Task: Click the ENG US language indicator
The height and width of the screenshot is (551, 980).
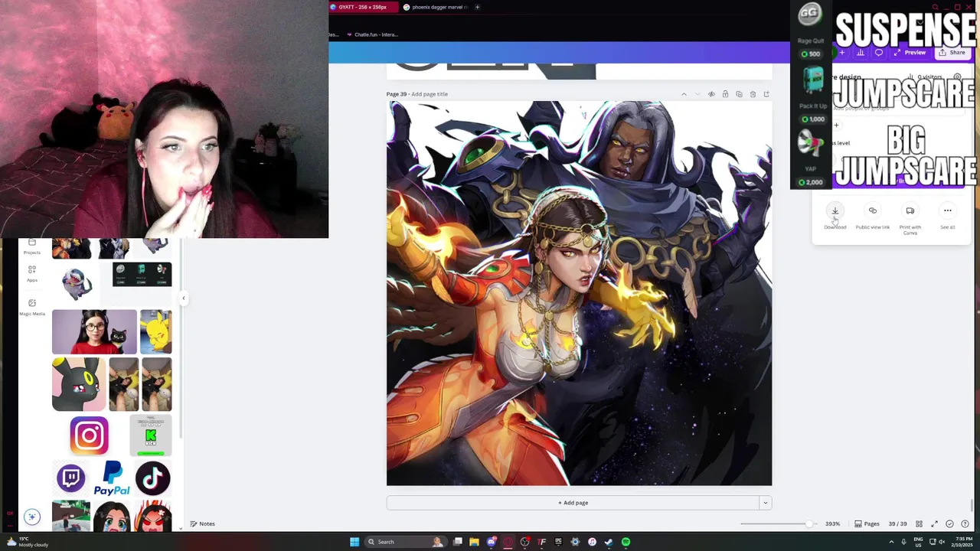Action: [918, 542]
